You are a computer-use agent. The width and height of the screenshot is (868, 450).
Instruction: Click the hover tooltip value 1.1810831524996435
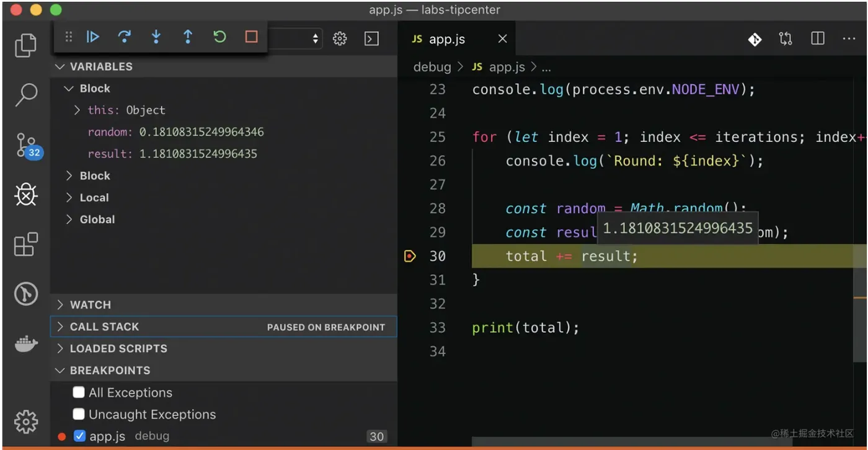pyautogui.click(x=678, y=228)
